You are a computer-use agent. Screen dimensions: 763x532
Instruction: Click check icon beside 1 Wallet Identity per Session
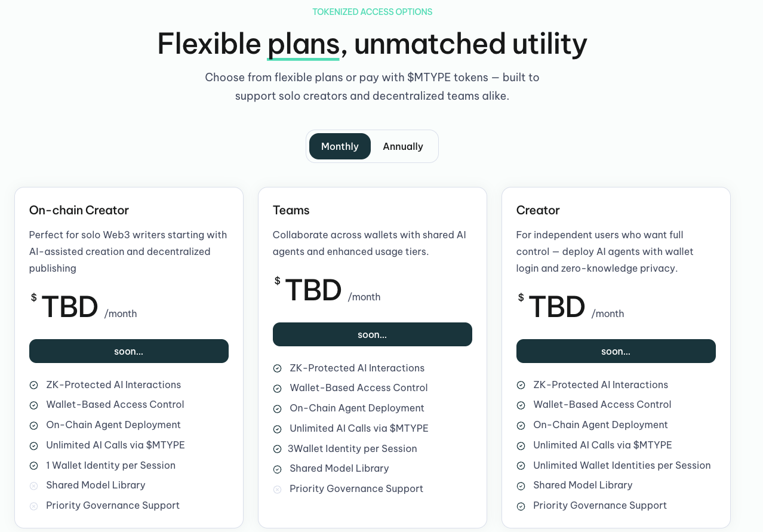click(34, 466)
